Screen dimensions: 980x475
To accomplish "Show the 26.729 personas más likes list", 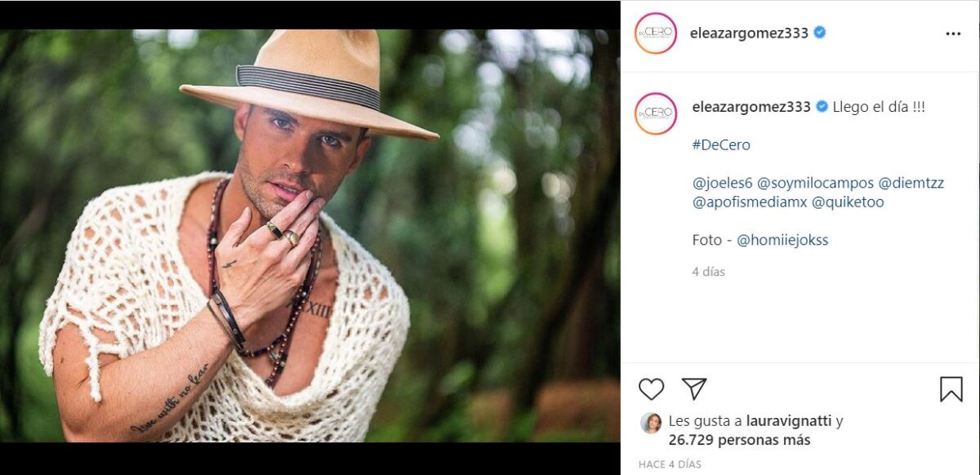I will pyautogui.click(x=739, y=440).
